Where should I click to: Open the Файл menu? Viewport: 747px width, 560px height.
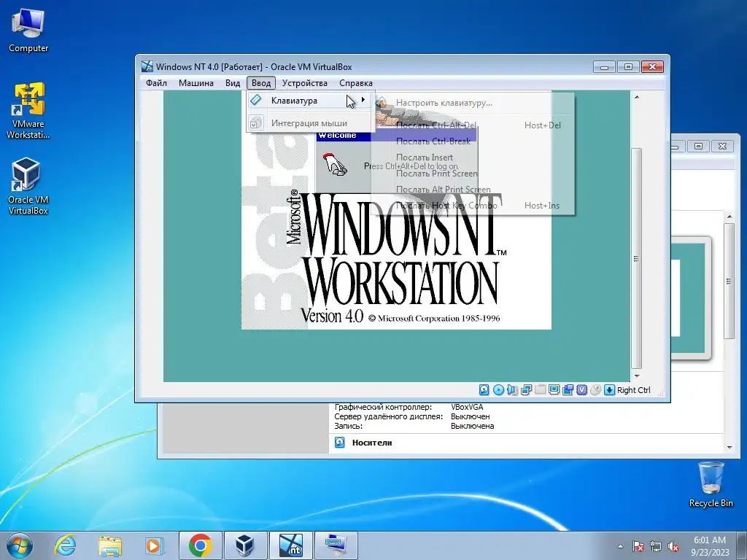pyautogui.click(x=156, y=83)
